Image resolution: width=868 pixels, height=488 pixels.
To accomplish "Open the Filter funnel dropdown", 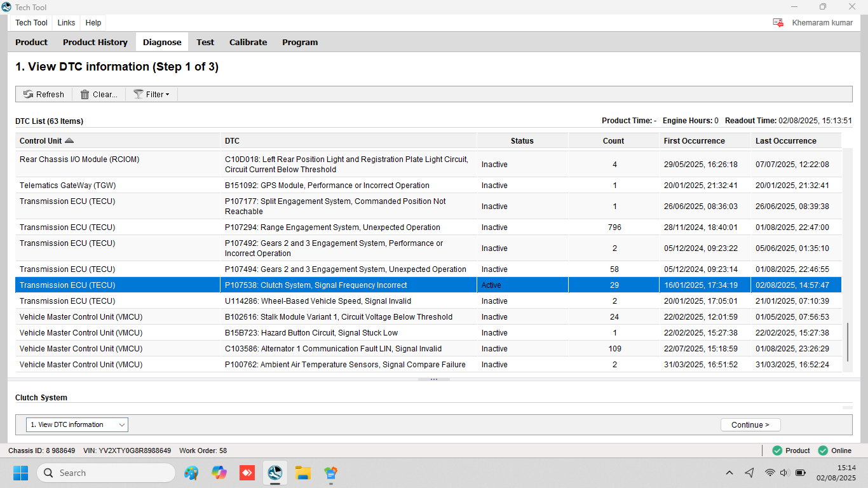I will click(139, 95).
